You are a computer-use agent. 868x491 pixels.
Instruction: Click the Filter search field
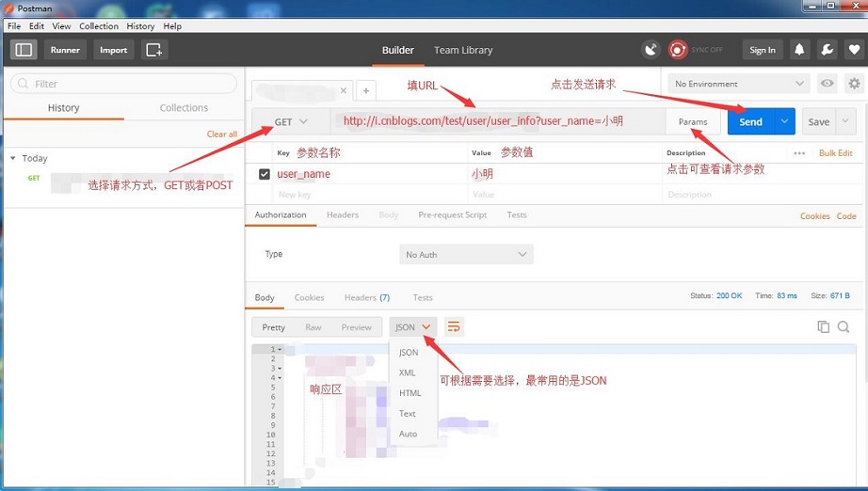(x=124, y=84)
